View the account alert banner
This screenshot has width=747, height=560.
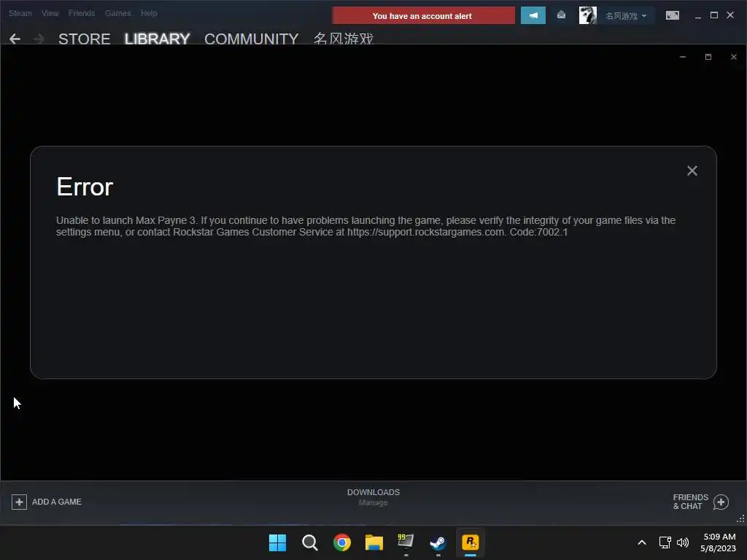coord(423,16)
